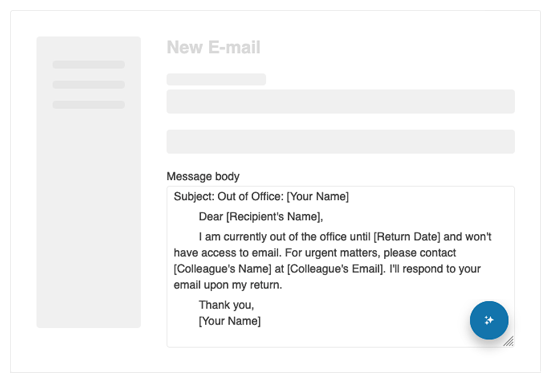This screenshot has width=551, height=383.
Task: Click the "New E-mail" heading
Action: [x=213, y=47]
